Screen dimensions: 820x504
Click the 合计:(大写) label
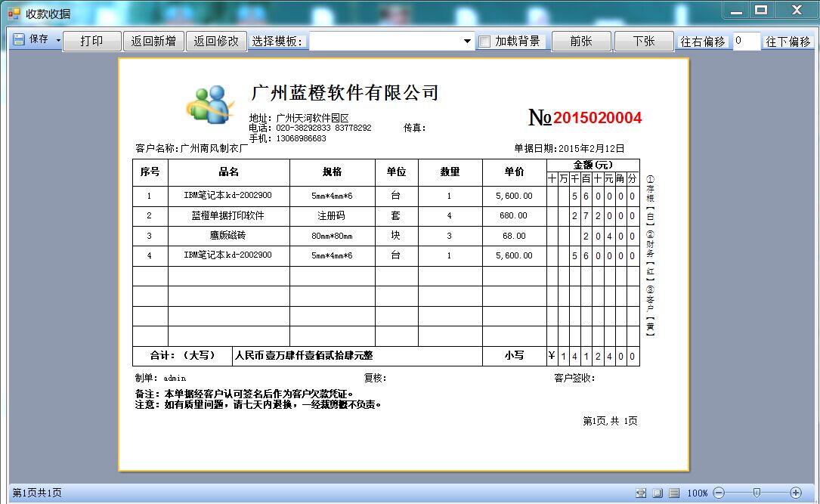[x=182, y=355]
